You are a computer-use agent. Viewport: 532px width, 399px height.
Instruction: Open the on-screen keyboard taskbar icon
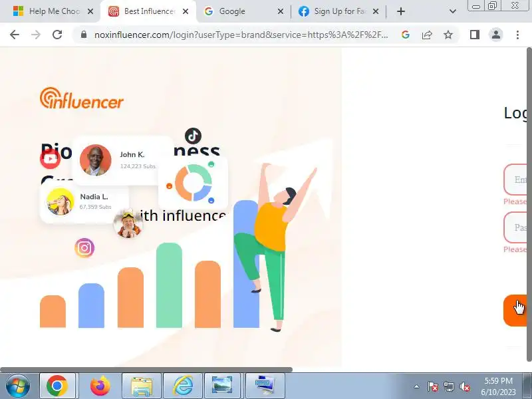point(265,386)
